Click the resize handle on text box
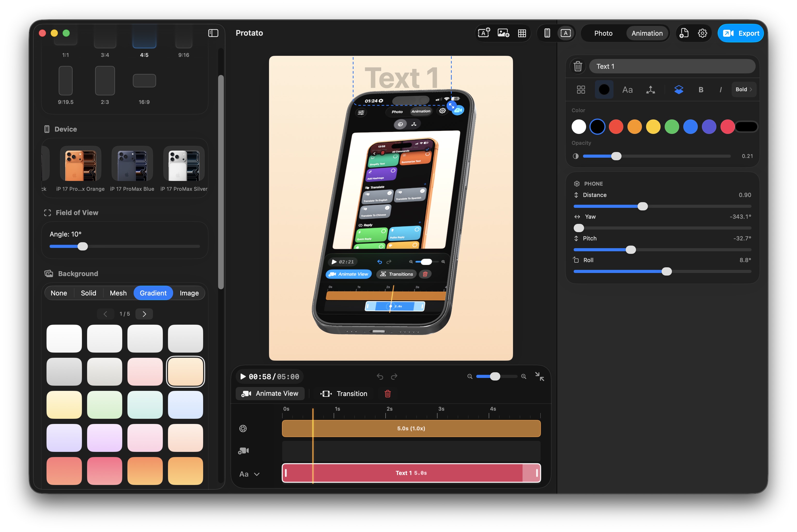This screenshot has width=797, height=532. [451, 106]
